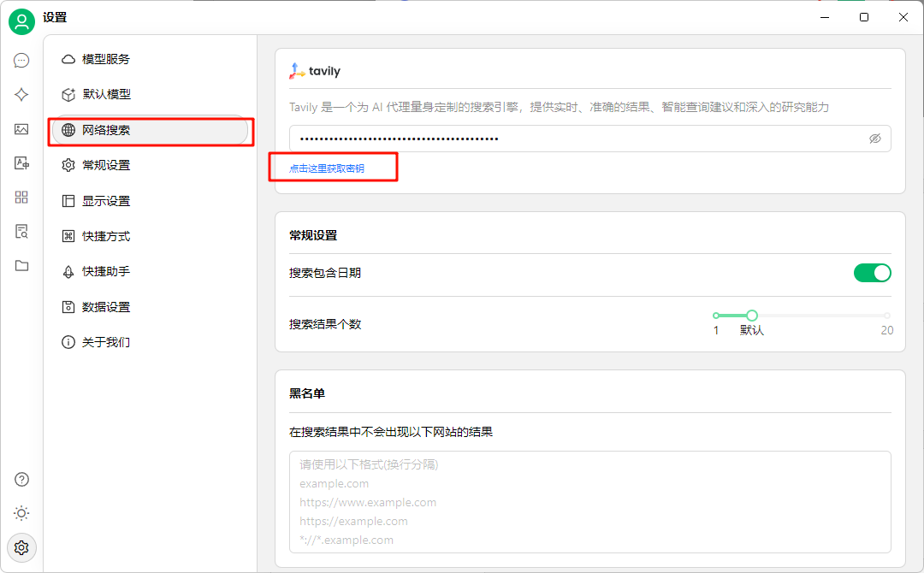Select 网络搜索 in settings menu

(150, 130)
